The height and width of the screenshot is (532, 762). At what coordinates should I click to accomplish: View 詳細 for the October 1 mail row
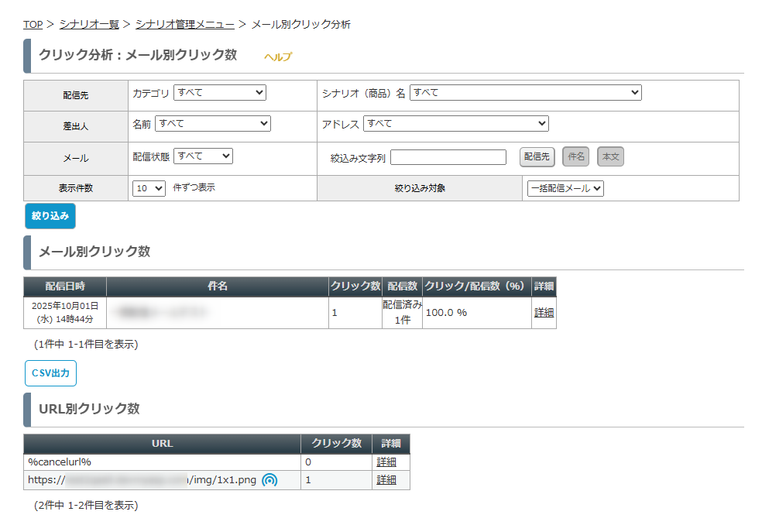coord(544,313)
